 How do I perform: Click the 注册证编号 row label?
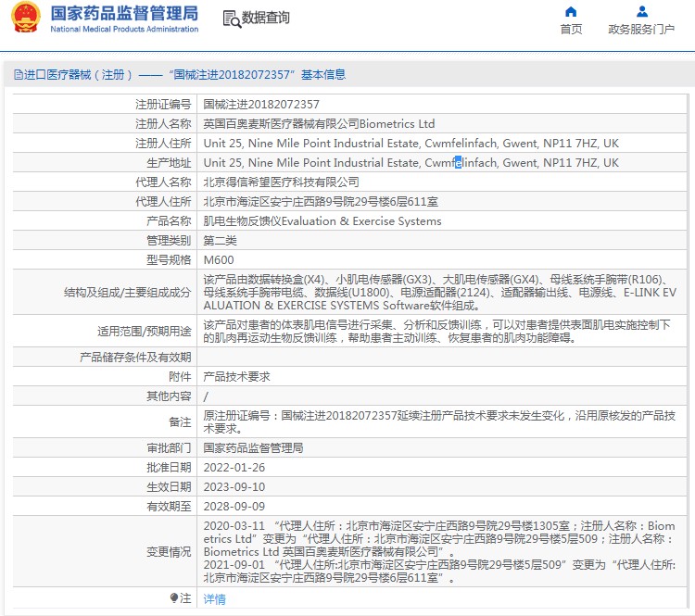[x=163, y=105]
